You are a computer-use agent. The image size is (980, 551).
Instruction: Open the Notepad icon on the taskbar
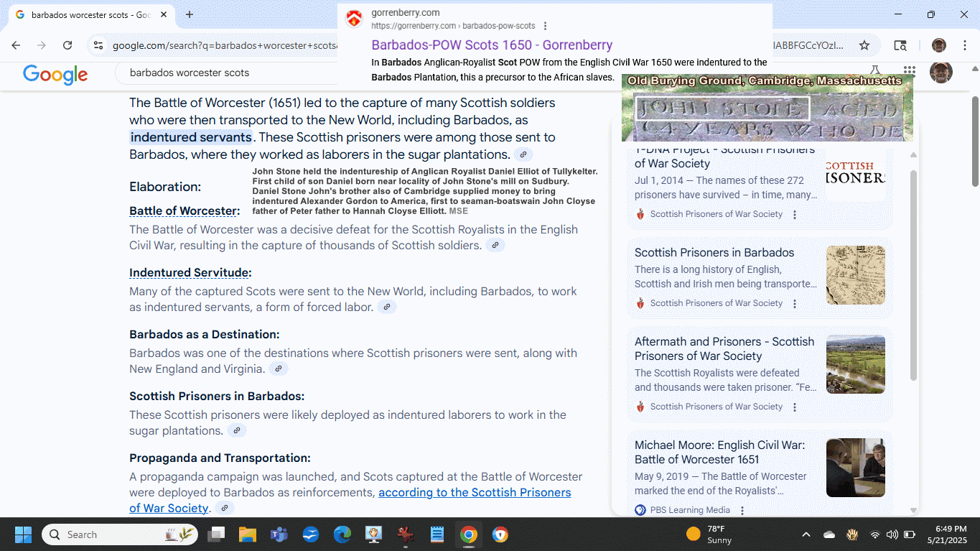point(437,534)
